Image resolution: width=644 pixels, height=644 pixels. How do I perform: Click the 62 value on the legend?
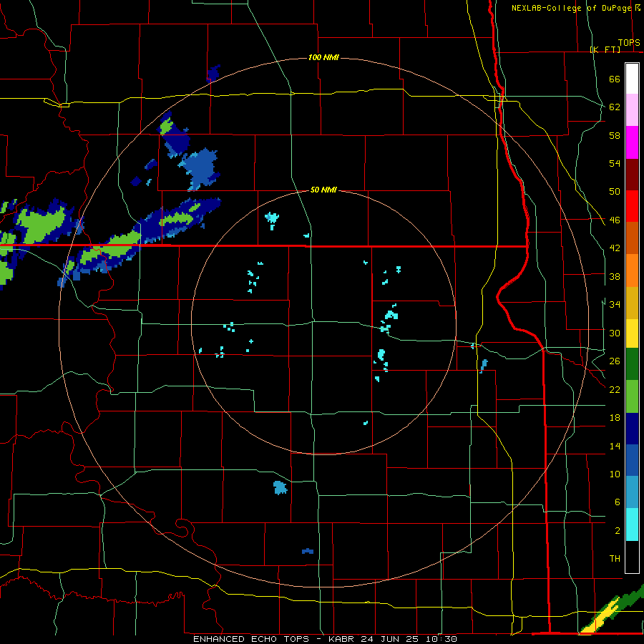tap(615, 107)
